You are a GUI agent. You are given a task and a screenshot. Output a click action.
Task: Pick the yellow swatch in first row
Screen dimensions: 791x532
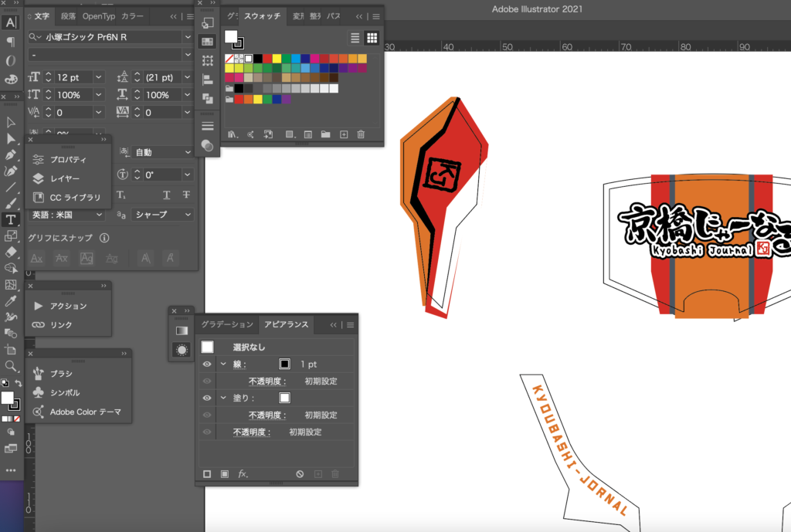pyautogui.click(x=277, y=59)
